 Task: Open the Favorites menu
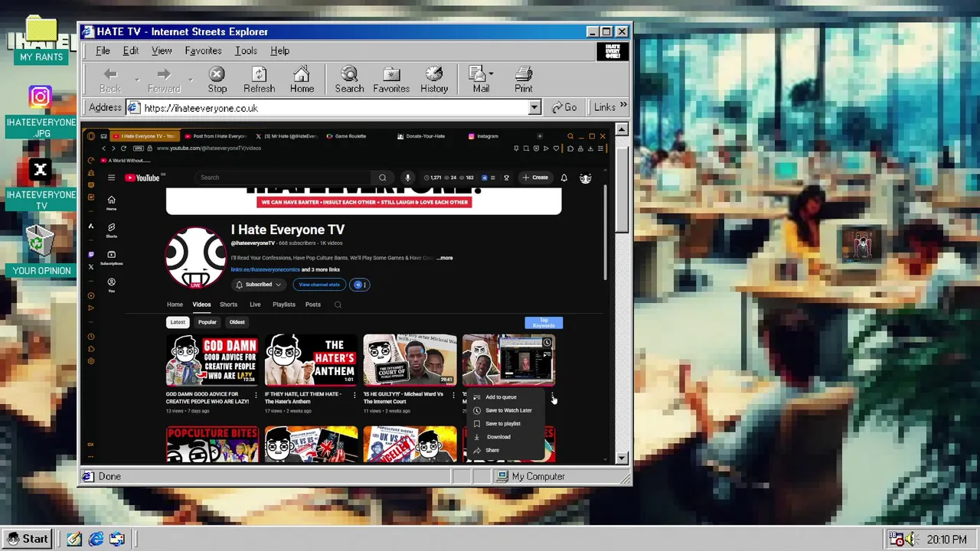click(x=203, y=51)
